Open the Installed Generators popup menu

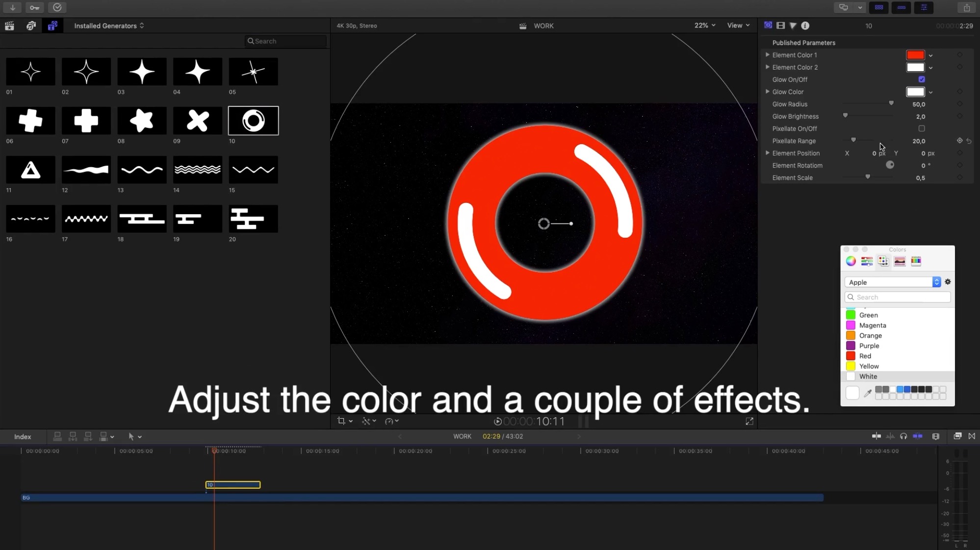click(x=109, y=25)
